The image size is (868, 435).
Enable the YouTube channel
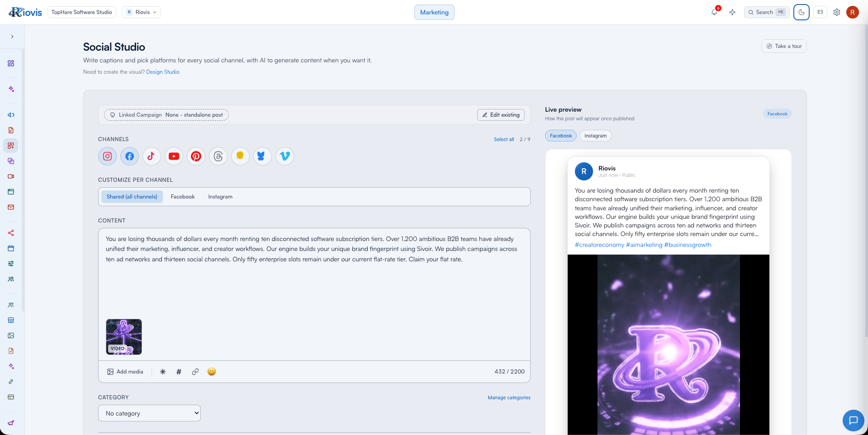(x=174, y=156)
